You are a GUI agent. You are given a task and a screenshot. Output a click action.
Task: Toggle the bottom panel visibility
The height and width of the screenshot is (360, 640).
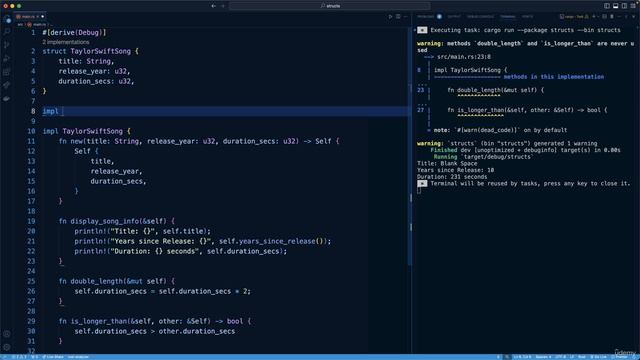click(616, 6)
